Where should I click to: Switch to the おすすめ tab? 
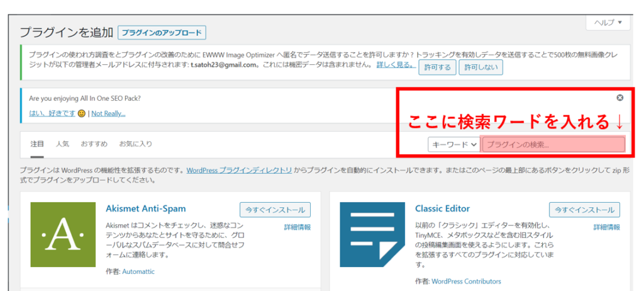[94, 144]
